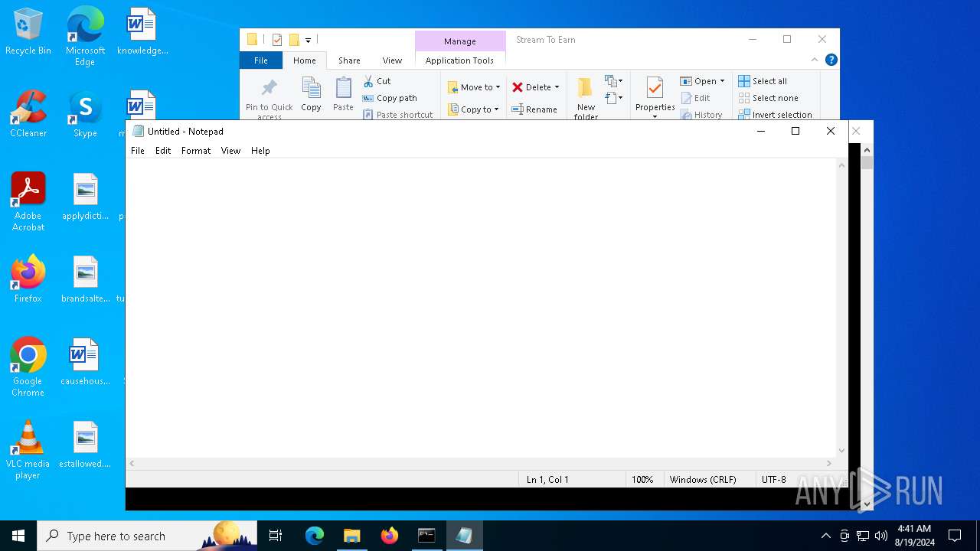Viewport: 980px width, 551px height.
Task: Open Customize Quick Access Toolbar dropdown
Action: [308, 40]
